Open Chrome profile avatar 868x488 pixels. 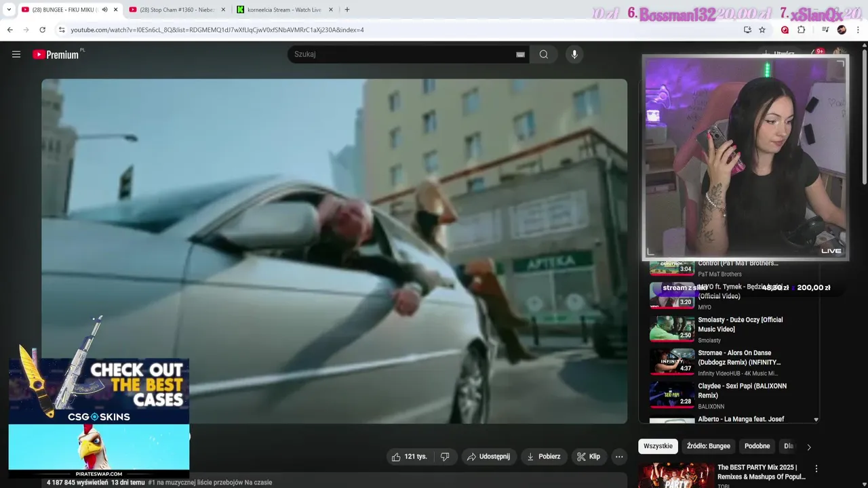click(842, 30)
